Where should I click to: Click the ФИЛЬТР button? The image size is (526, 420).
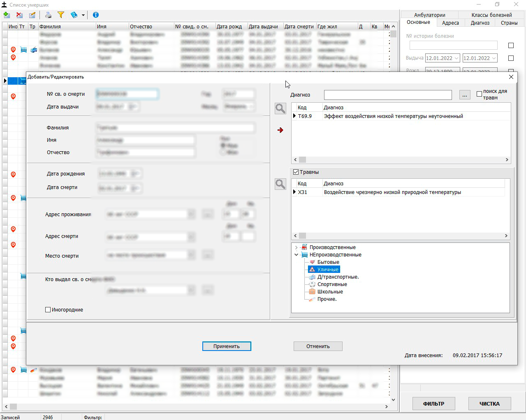pyautogui.click(x=433, y=404)
